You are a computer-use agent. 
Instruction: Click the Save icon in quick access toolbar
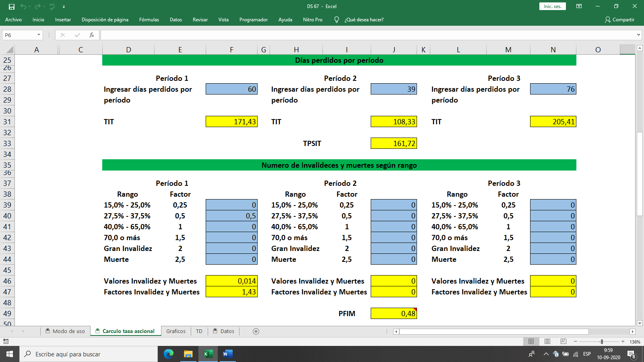(x=12, y=6)
